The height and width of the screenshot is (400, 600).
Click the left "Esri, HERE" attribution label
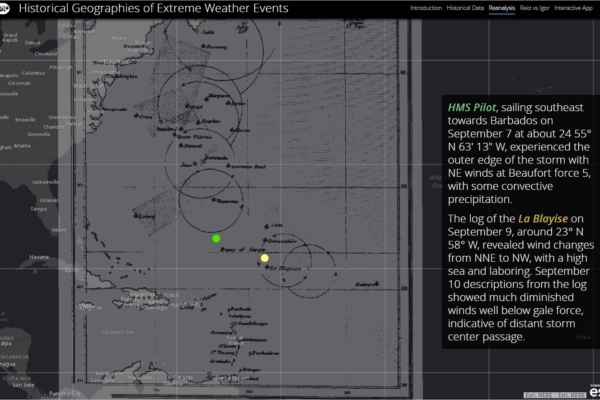pos(535,392)
